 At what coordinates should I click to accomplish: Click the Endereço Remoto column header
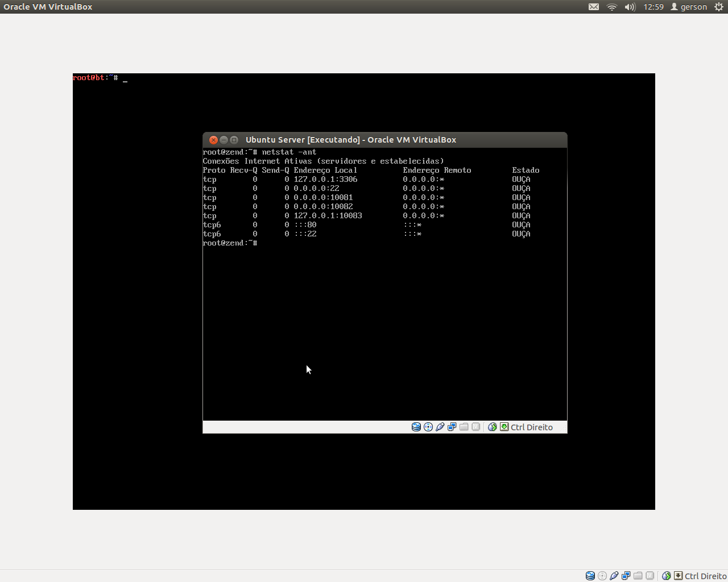click(437, 171)
